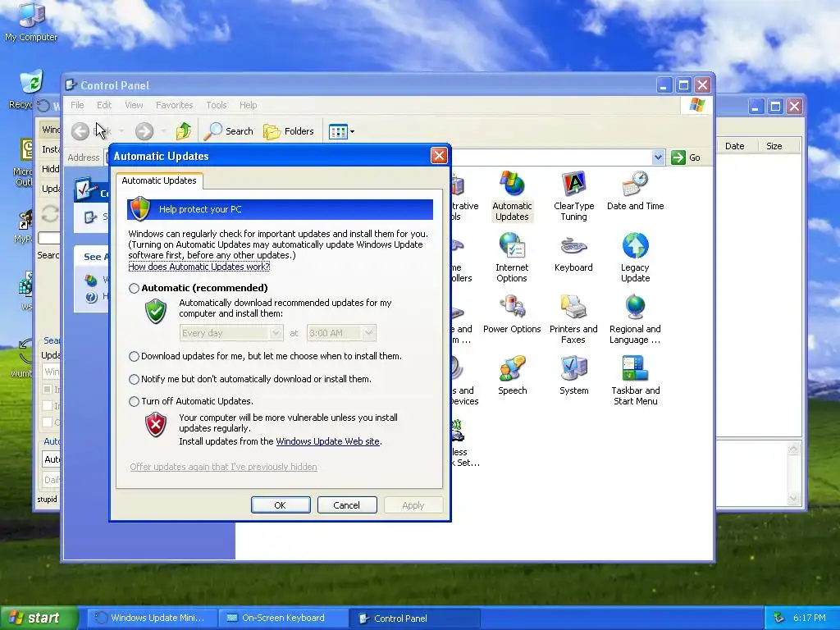Image resolution: width=840 pixels, height=630 pixels.
Task: Open the Keyboard control panel icon
Action: (573, 253)
